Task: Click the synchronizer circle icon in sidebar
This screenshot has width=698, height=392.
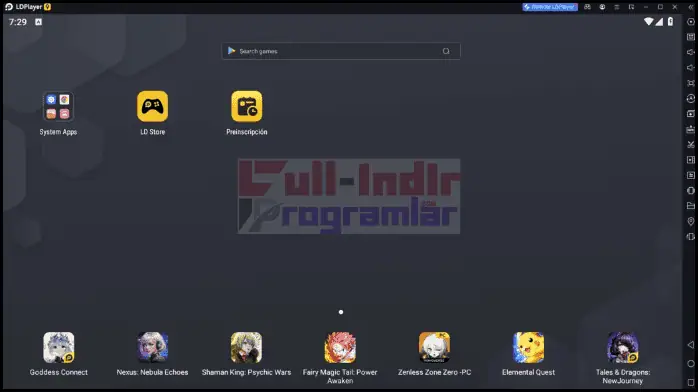Action: tap(691, 190)
